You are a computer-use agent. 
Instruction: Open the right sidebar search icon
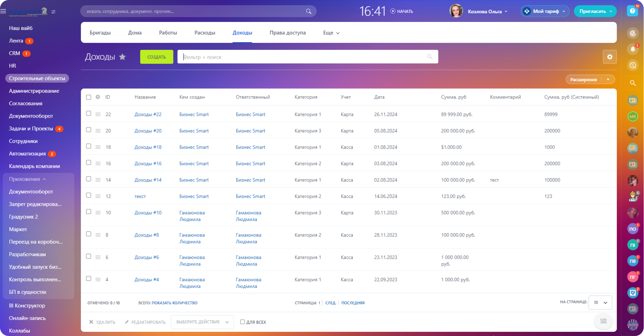click(x=633, y=83)
